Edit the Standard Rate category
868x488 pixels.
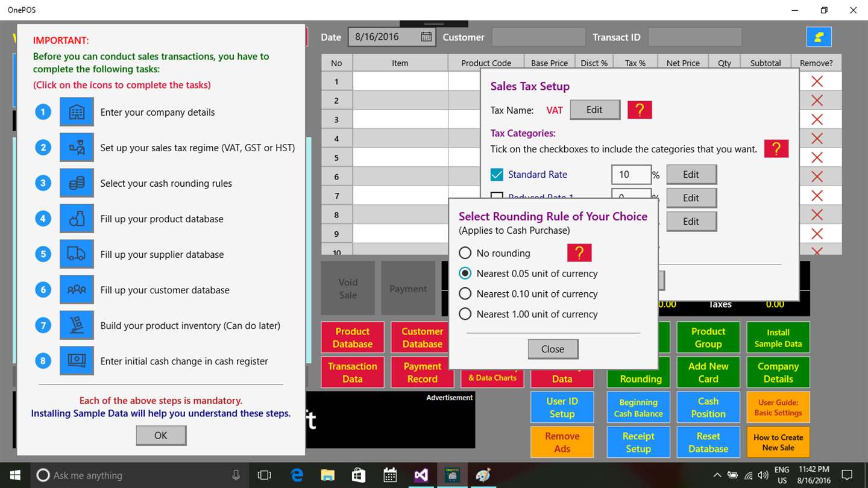(691, 175)
